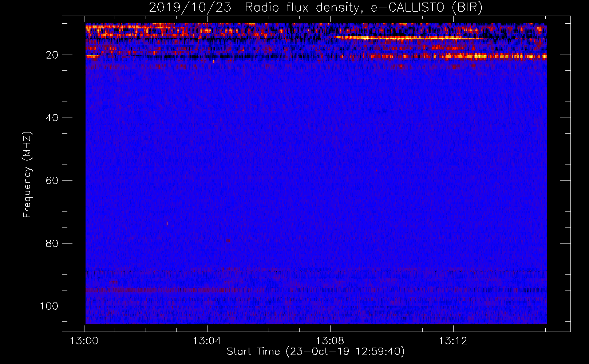Click the '80' frequency tick label
Screen dimensions: 589x364
click(52, 243)
